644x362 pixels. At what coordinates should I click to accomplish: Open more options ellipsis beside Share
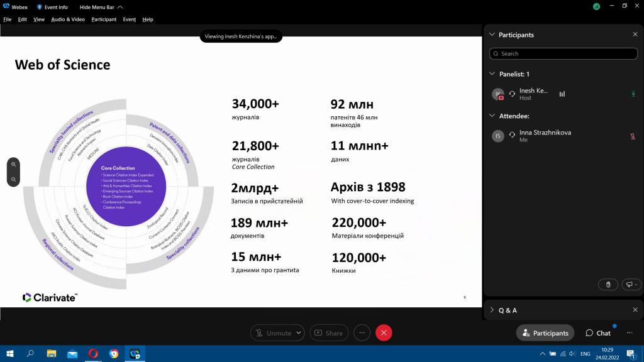pos(361,332)
